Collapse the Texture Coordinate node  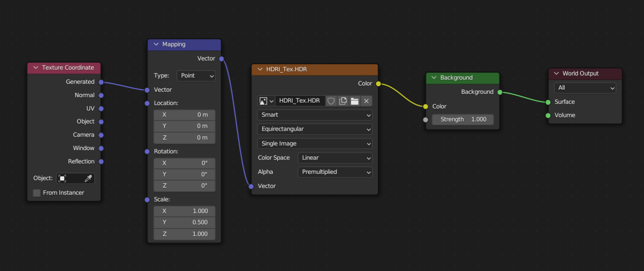pos(35,67)
